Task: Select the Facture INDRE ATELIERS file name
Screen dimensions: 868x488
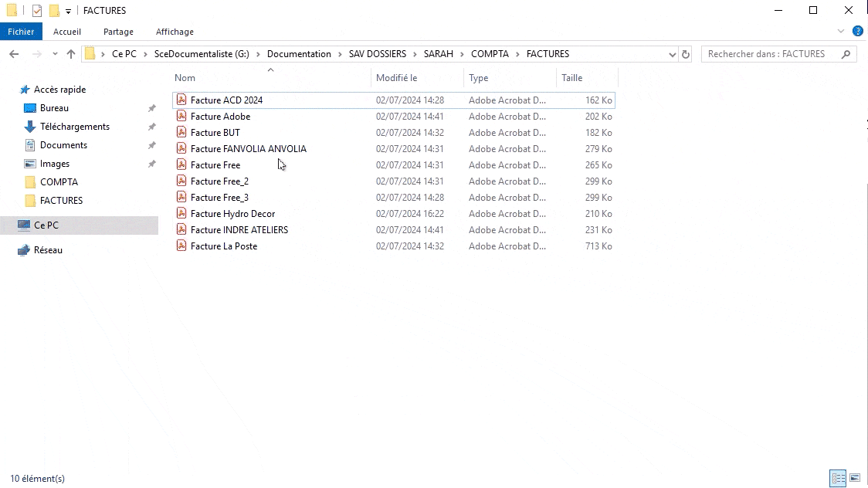Action: pyautogui.click(x=239, y=229)
